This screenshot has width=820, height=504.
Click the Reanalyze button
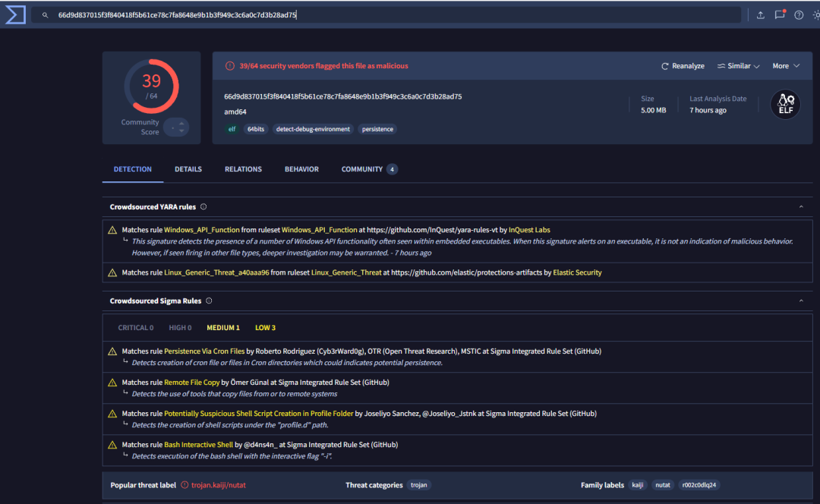683,66
